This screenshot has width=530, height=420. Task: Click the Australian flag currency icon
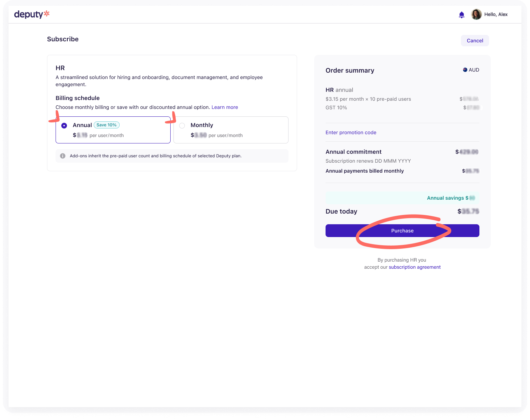tap(465, 70)
